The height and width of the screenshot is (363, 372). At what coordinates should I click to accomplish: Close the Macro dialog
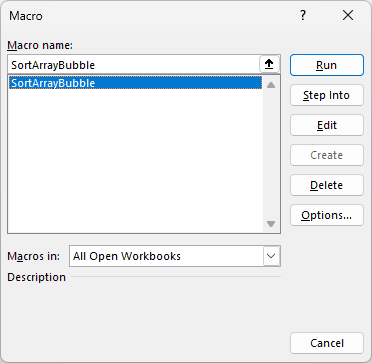point(348,16)
